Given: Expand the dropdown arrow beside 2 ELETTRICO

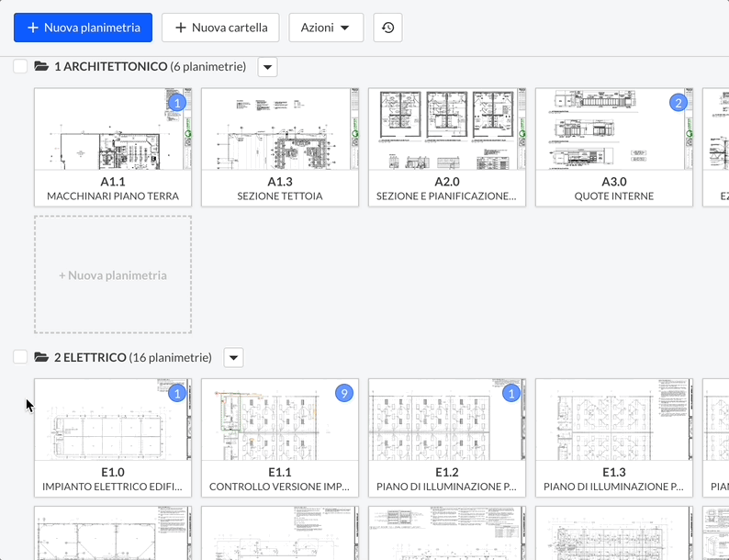Looking at the screenshot, I should [x=233, y=357].
